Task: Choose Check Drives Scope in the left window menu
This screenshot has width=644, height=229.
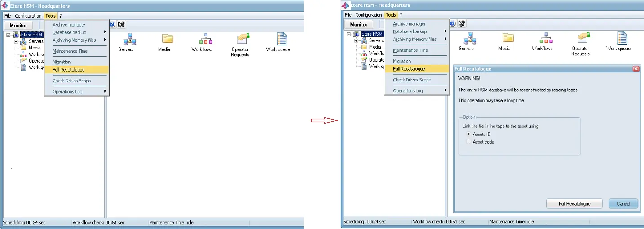Action: pyautogui.click(x=72, y=81)
